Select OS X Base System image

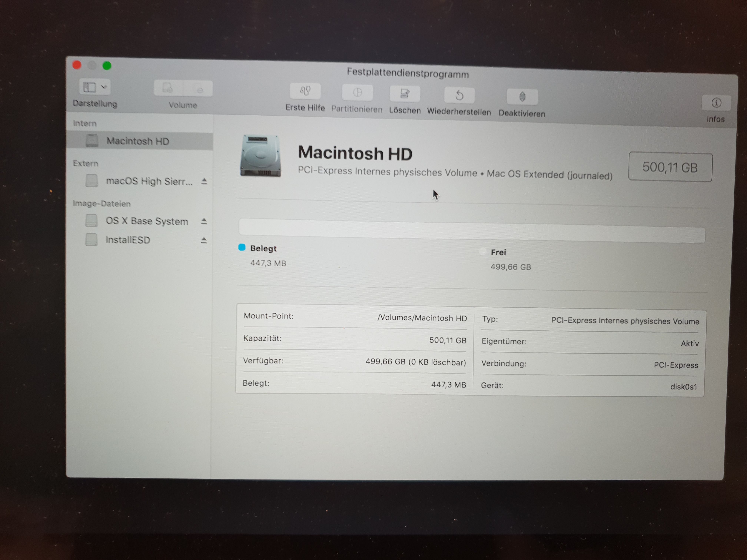click(140, 221)
